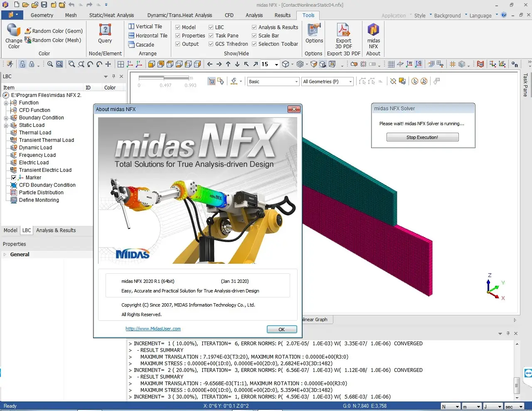Open the www.MidasUser.com link
The width and height of the screenshot is (532, 411).
point(153,329)
